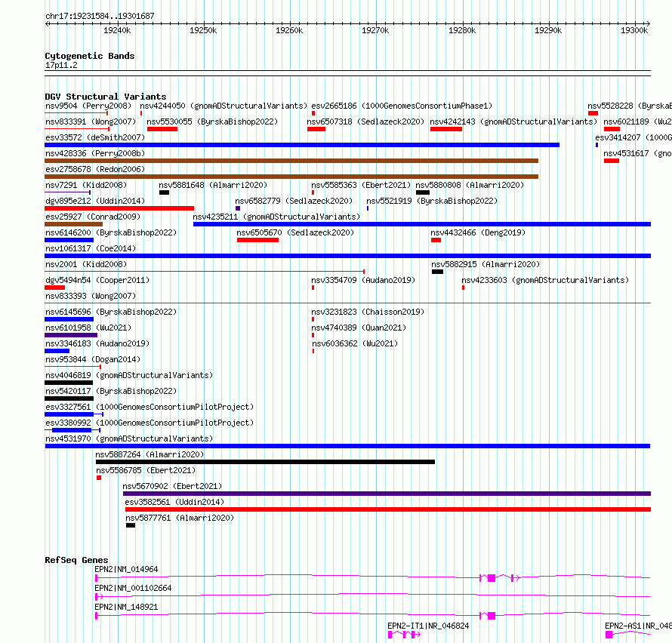Open the nsv5521919 (ByrskaBishop2022) label
The width and height of the screenshot is (672, 643).
pos(432,201)
